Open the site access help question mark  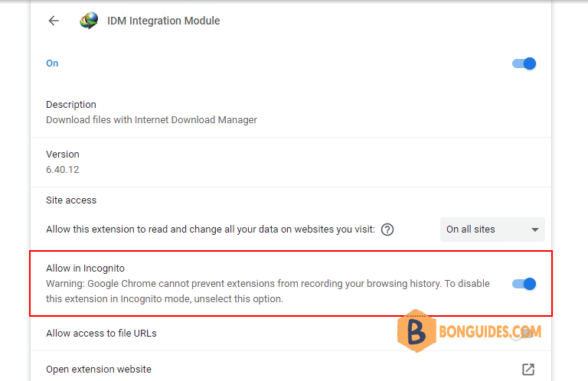coord(387,230)
